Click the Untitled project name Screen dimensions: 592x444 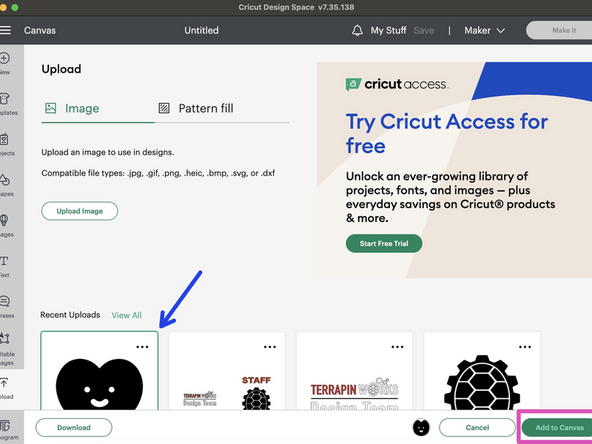201,30
